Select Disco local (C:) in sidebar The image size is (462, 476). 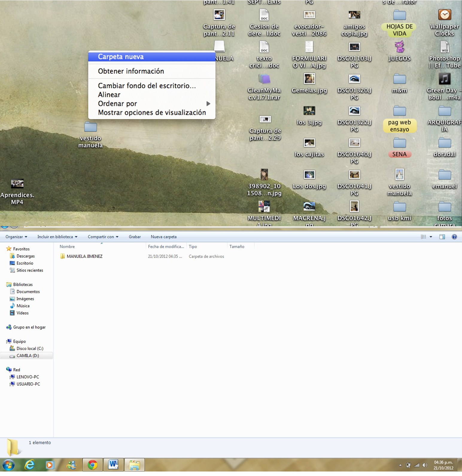[x=30, y=349]
